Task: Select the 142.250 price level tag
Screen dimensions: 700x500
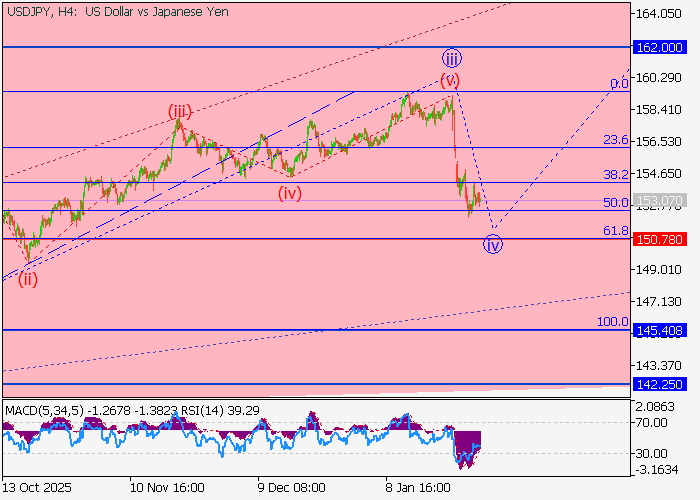Action: 658,384
